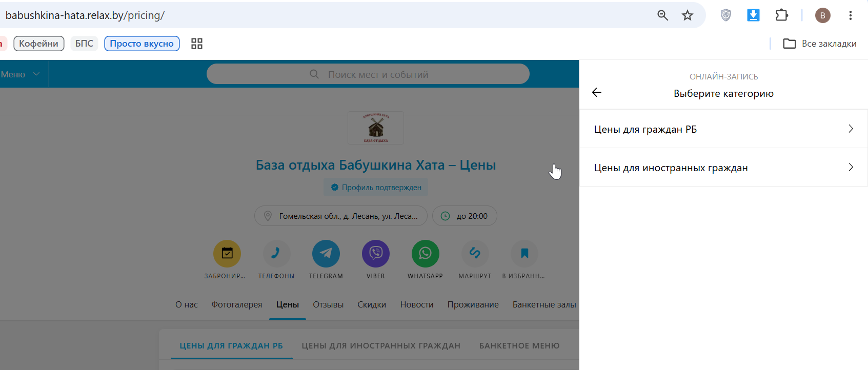Expand the Меню dropdown

point(21,74)
